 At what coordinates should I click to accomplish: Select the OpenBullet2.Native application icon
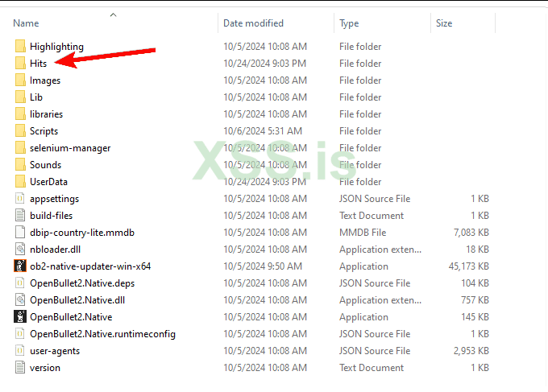pos(20,316)
